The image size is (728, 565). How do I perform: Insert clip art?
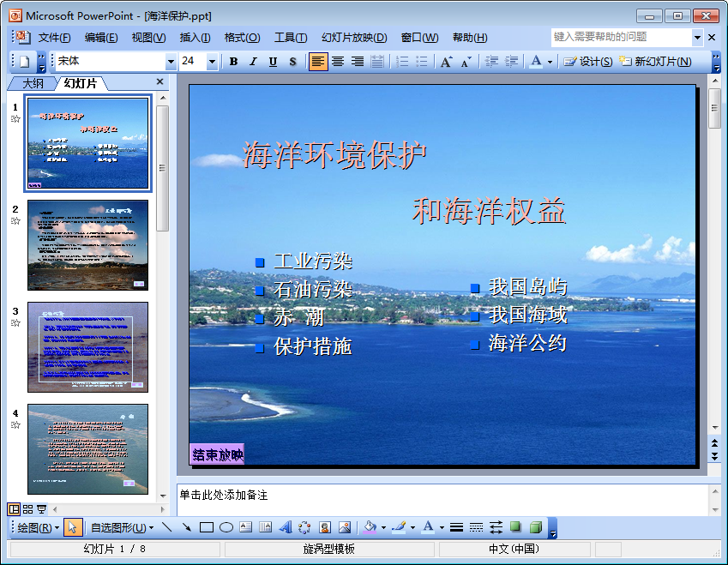click(x=324, y=527)
